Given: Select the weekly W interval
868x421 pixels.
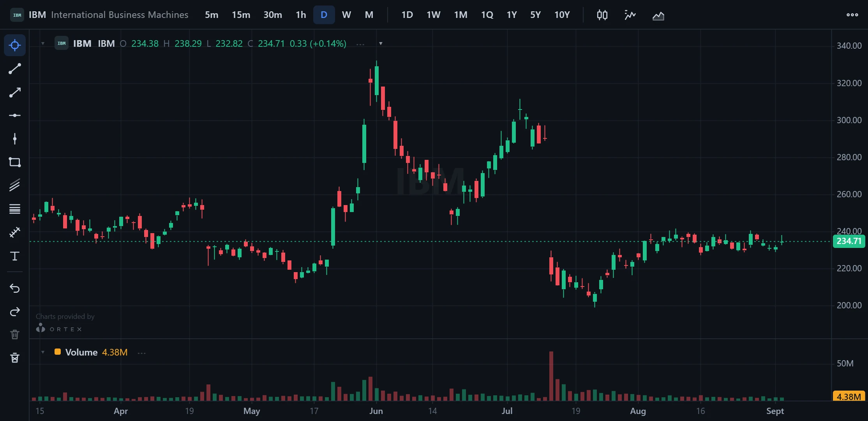Looking at the screenshot, I should coord(346,15).
